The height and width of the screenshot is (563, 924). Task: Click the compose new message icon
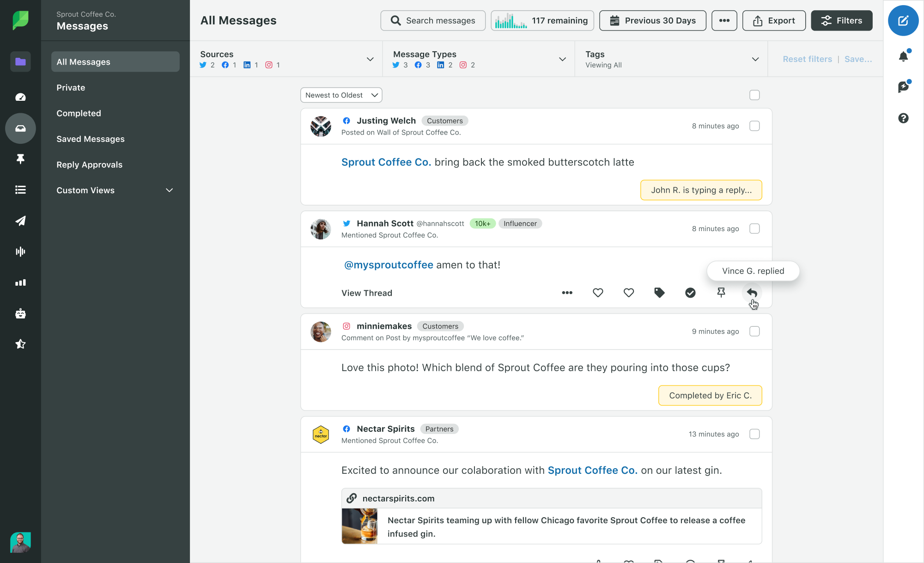[x=903, y=20]
